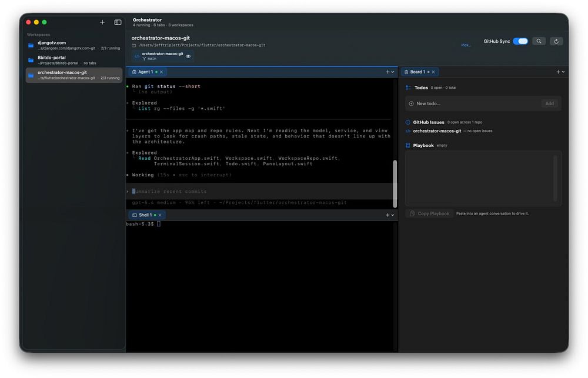Screen dimensions: 588x378
Task: Click the Agent 1 tab icon
Action: pyautogui.click(x=134, y=72)
